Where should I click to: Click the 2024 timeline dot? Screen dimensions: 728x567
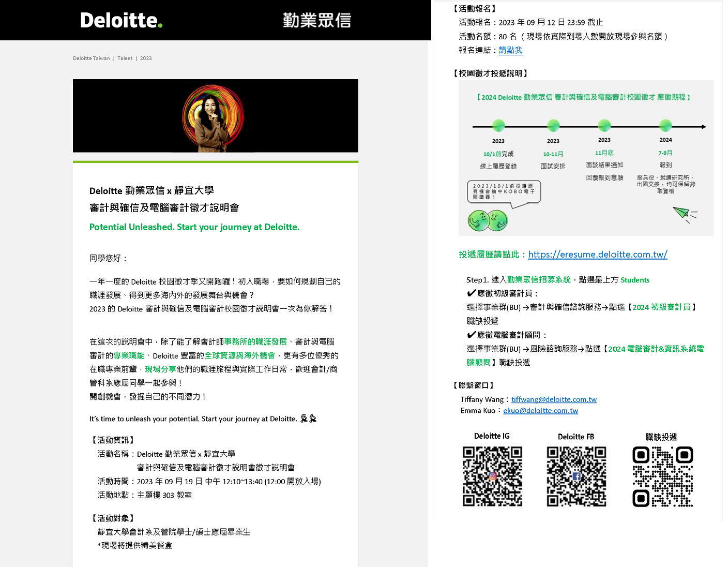pyautogui.click(x=665, y=125)
